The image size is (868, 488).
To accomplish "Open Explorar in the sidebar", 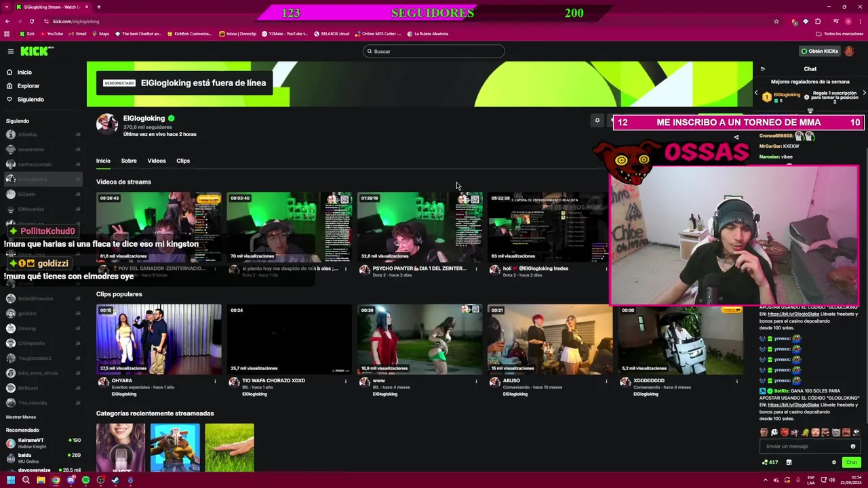I will point(23,86).
